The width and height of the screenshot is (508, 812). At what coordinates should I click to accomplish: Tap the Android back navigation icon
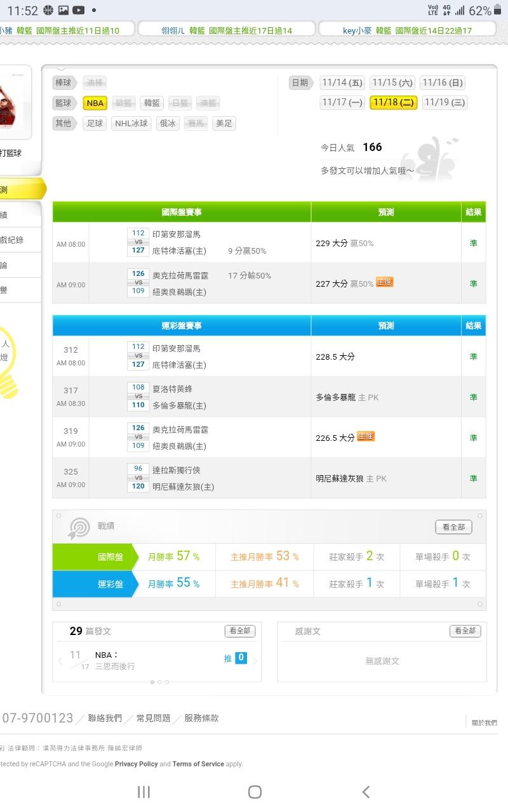[366, 791]
